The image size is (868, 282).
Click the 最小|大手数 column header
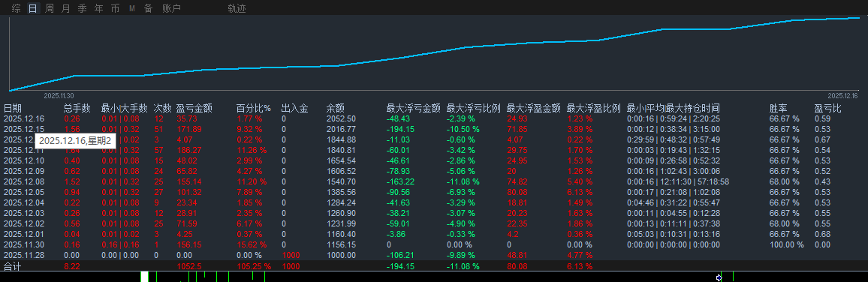(x=125, y=109)
